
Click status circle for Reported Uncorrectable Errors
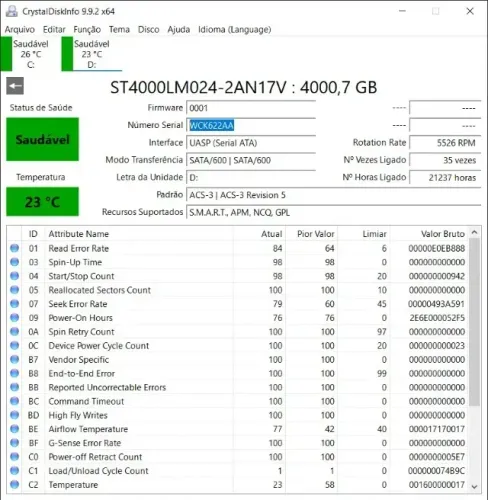click(x=14, y=387)
